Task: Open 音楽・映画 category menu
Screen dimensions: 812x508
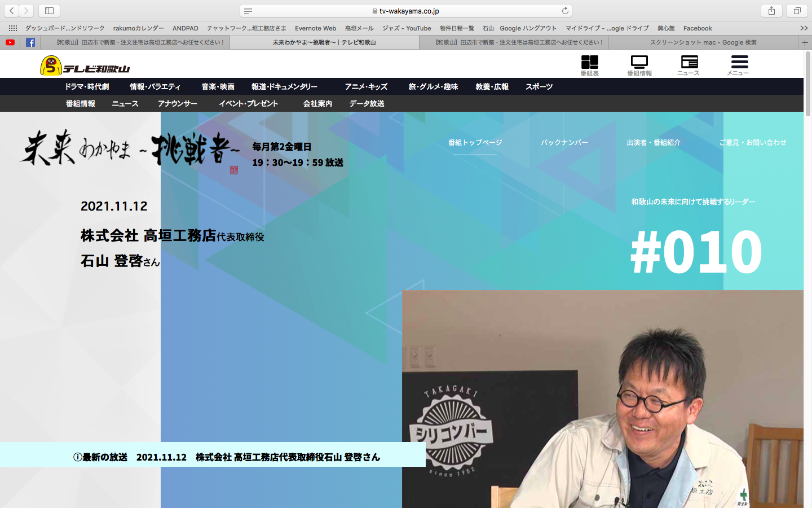Action: [x=218, y=87]
